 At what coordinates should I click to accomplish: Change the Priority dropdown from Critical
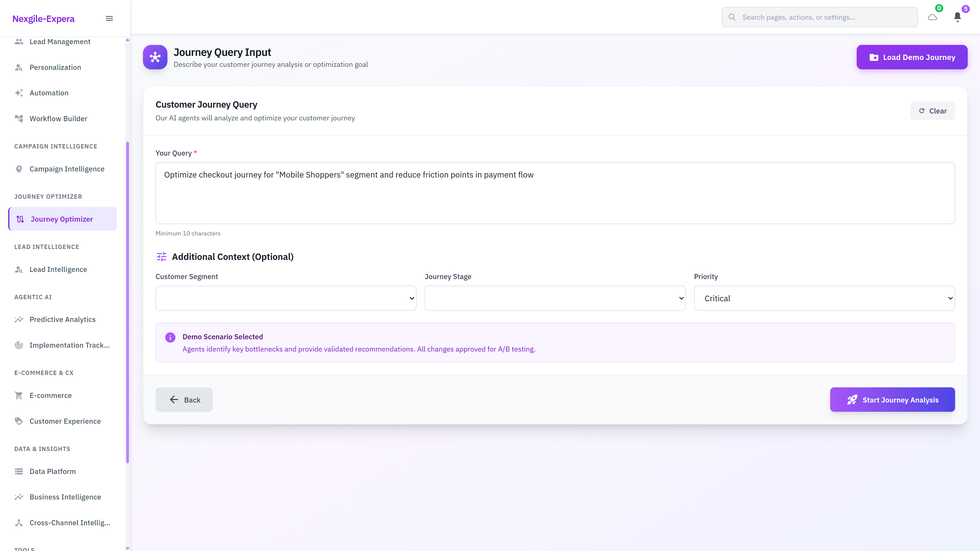[824, 298]
